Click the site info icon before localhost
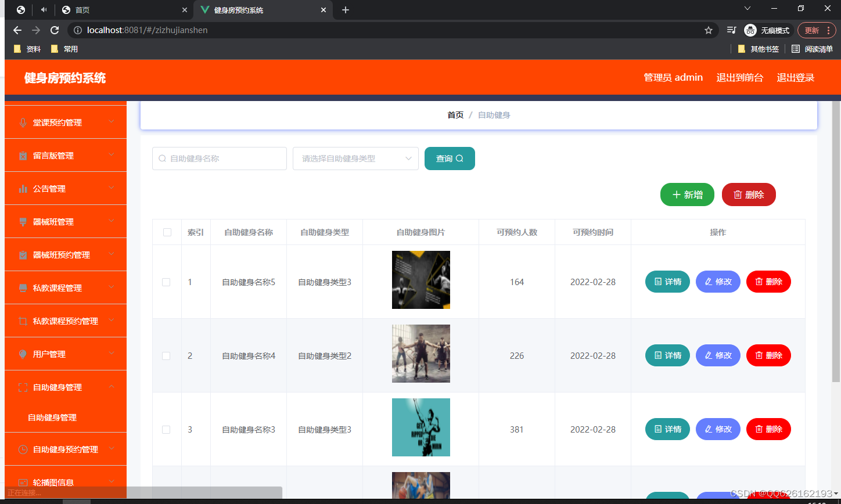The width and height of the screenshot is (841, 504). pos(77,30)
